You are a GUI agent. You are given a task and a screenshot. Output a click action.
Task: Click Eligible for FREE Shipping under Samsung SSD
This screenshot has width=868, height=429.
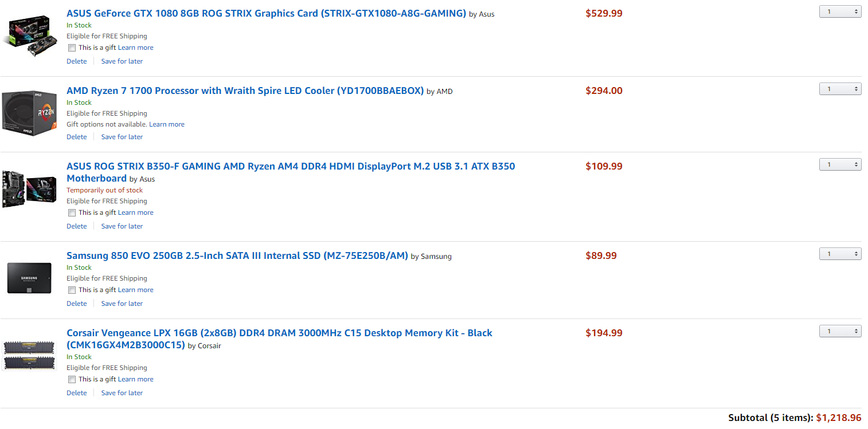107,278
